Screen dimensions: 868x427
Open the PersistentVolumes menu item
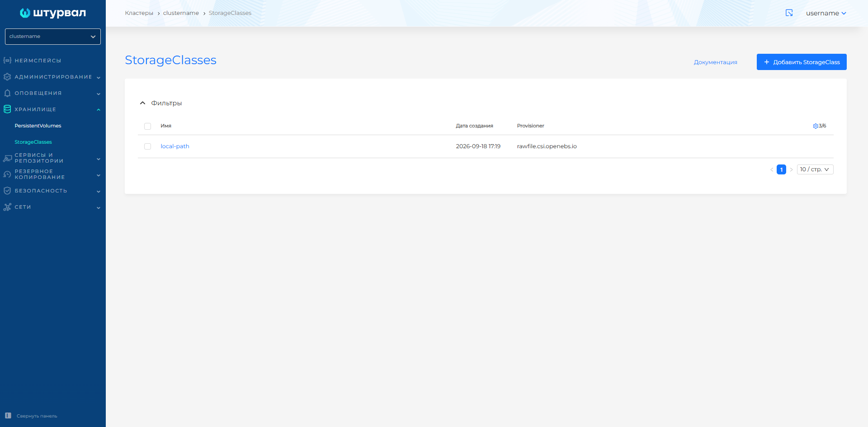[x=38, y=126]
